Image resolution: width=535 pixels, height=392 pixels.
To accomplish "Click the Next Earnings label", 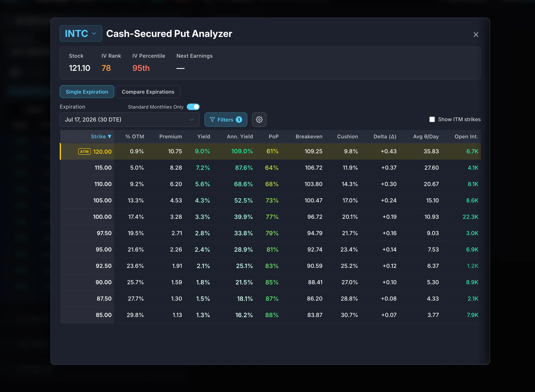I will point(194,56).
